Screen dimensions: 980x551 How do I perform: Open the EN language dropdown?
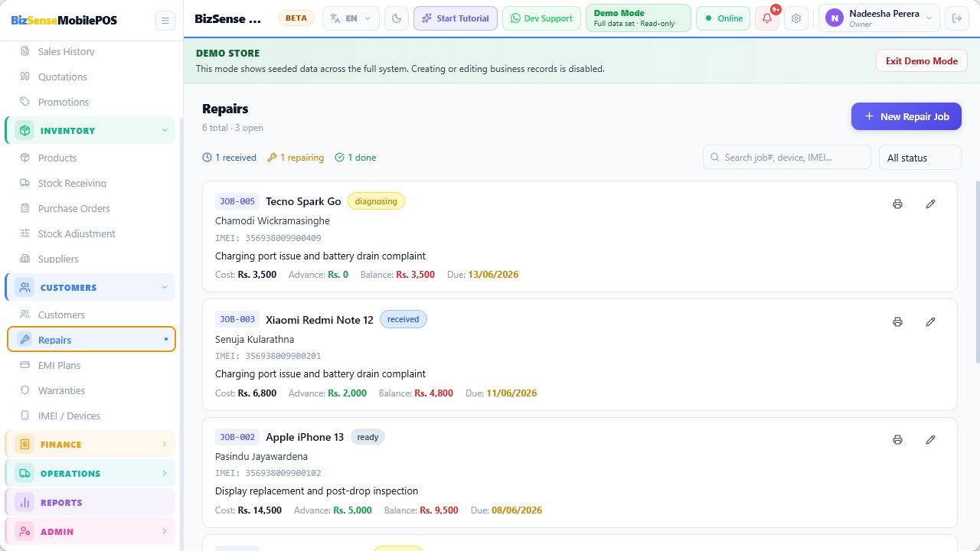(x=351, y=18)
